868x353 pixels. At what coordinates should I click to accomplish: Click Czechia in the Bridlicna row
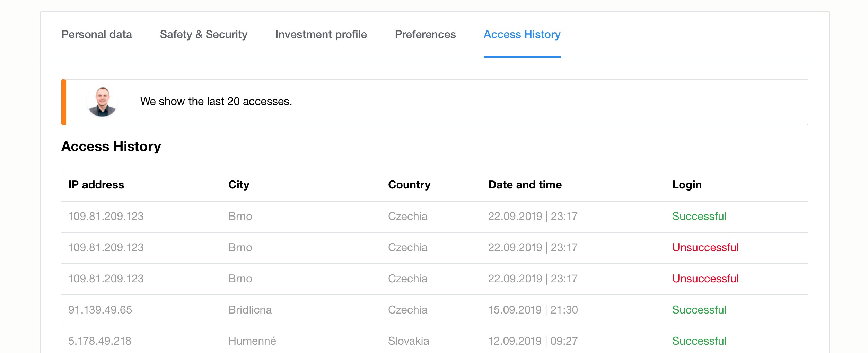pyautogui.click(x=407, y=310)
